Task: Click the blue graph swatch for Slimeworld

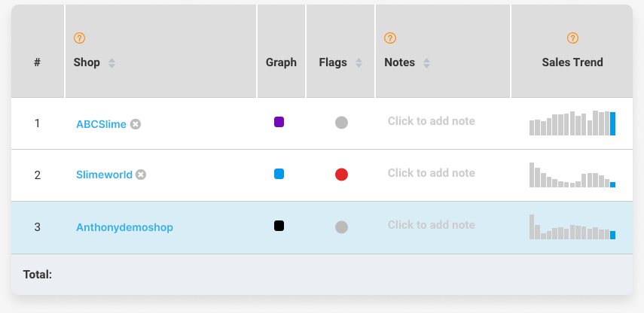Action: click(x=279, y=174)
